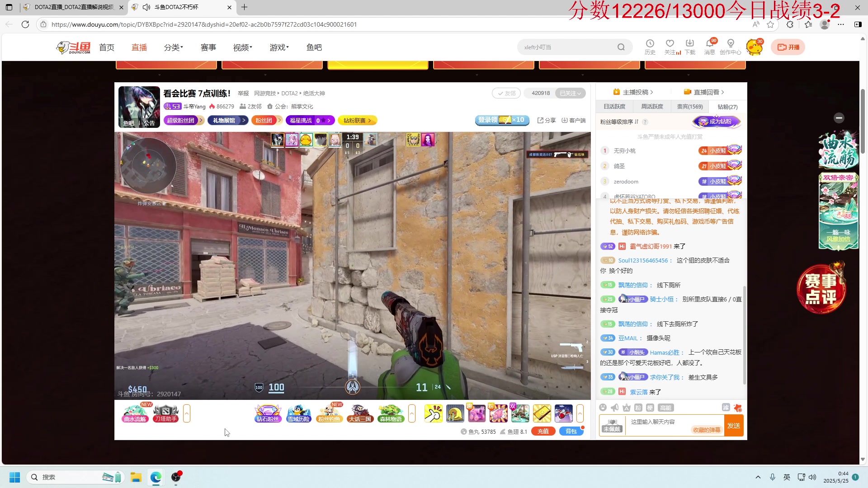Switch to 钻粉(27) tab
The height and width of the screenshot is (488, 868).
(727, 107)
